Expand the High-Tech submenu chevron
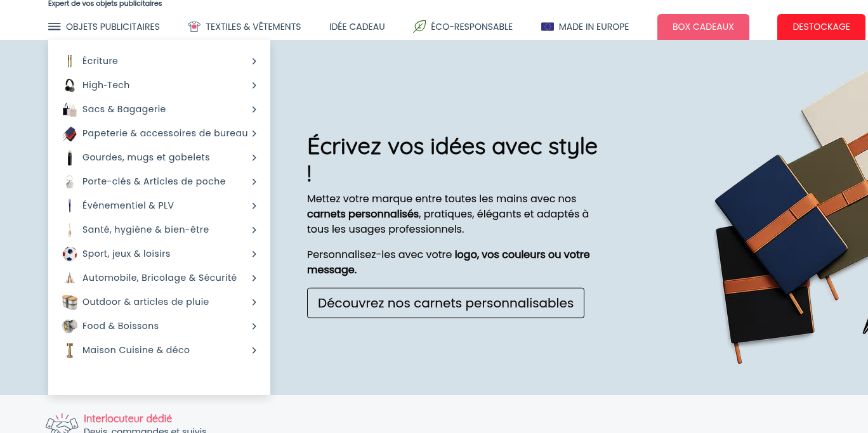Image resolution: width=868 pixels, height=433 pixels. (254, 85)
